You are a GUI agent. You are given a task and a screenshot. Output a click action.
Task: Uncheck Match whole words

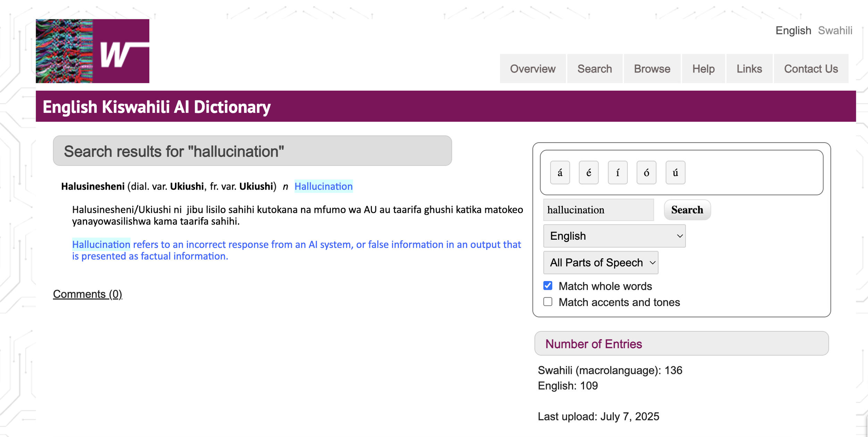click(x=548, y=286)
